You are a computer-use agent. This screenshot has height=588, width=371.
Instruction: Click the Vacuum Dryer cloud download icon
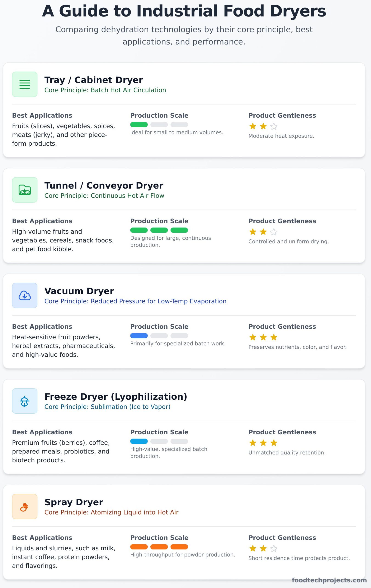[x=25, y=295]
